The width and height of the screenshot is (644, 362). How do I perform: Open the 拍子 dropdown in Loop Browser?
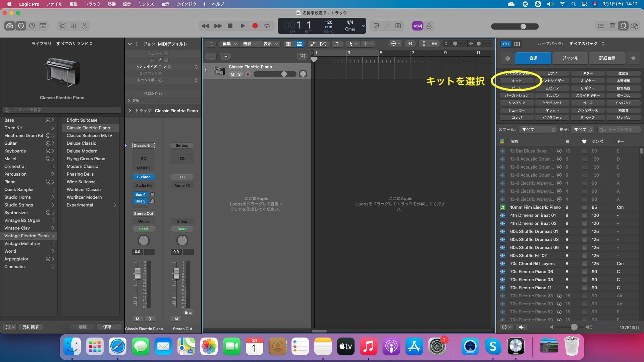[x=583, y=129]
